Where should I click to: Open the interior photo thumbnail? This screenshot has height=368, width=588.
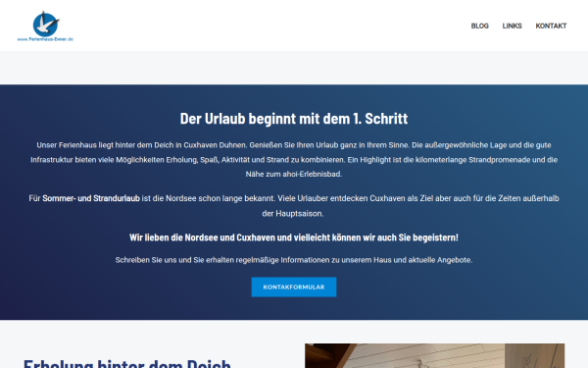[434, 355]
